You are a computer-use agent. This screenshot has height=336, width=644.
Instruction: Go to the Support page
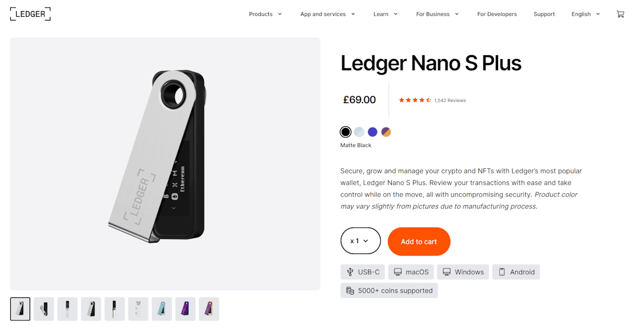pos(544,14)
